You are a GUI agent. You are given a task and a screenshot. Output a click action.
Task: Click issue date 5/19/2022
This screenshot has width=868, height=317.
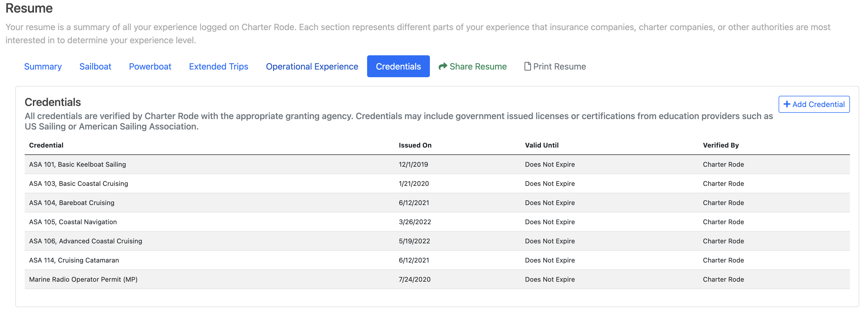coord(414,241)
